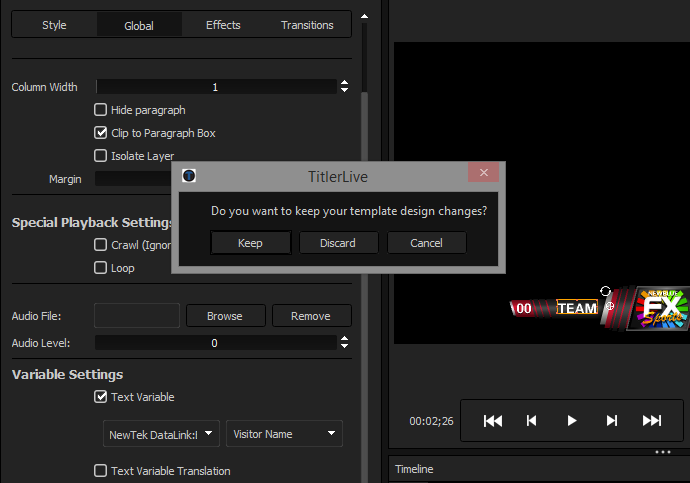
Task: Toggle the Text Variable checkbox
Action: coord(101,397)
